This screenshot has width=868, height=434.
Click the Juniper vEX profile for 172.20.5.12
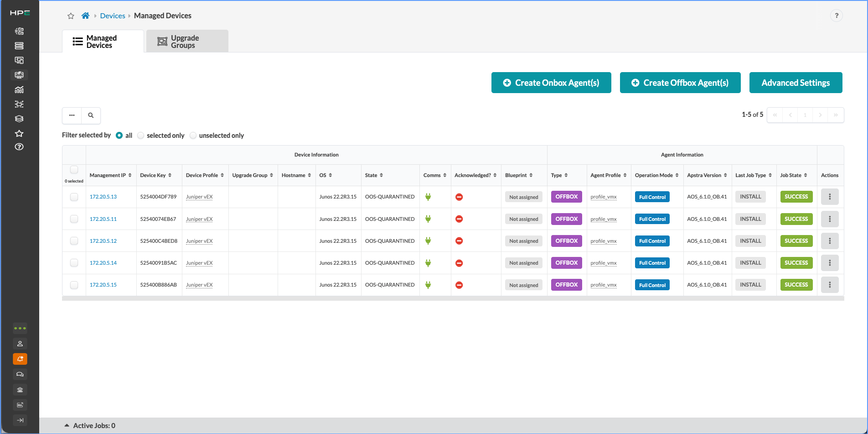coord(199,241)
